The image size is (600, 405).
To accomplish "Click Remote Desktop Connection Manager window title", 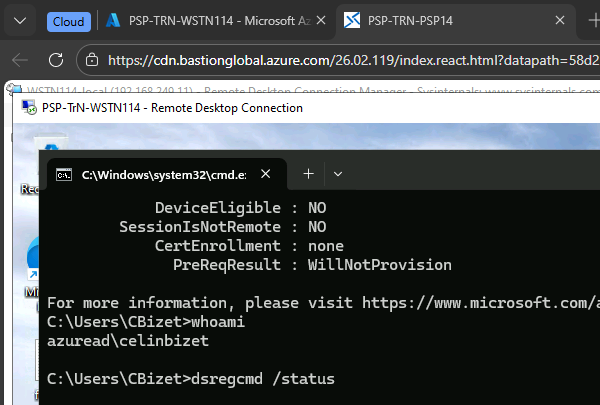I will 313,91.
